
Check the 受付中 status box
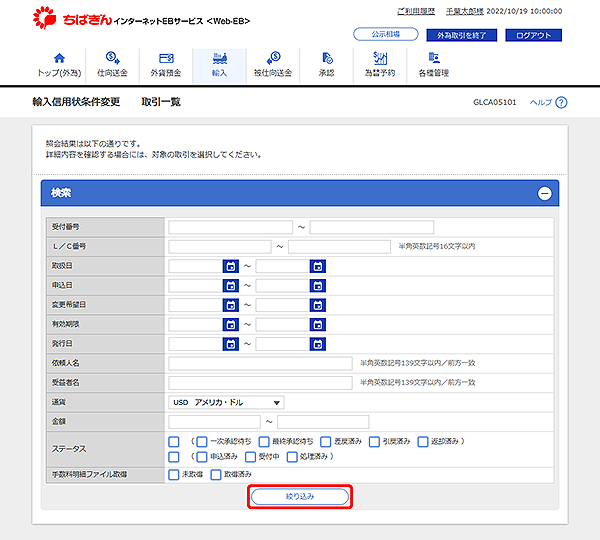pos(250,457)
